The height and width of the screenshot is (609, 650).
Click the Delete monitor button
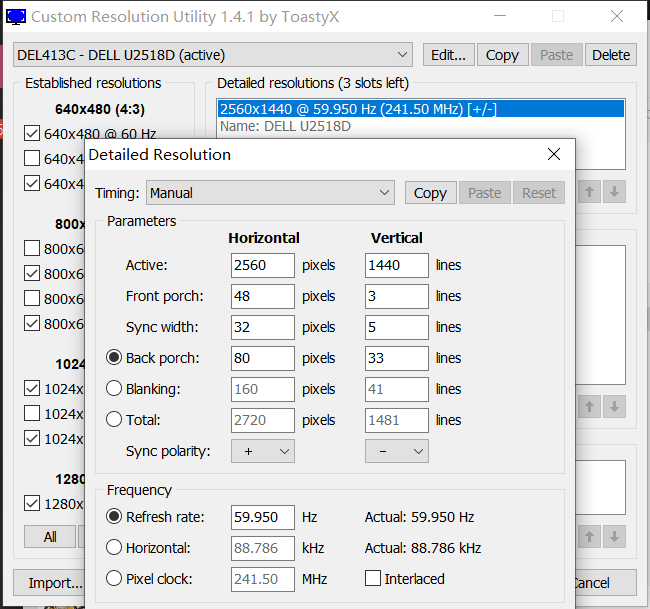[611, 55]
